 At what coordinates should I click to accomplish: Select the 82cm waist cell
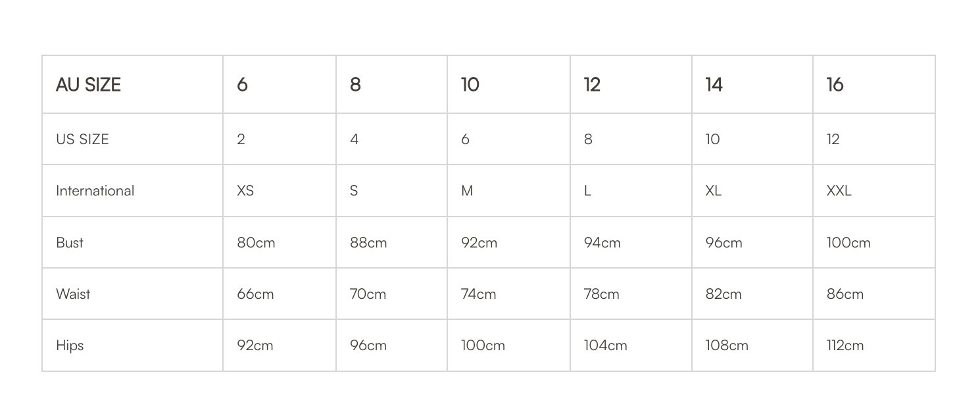pos(752,294)
